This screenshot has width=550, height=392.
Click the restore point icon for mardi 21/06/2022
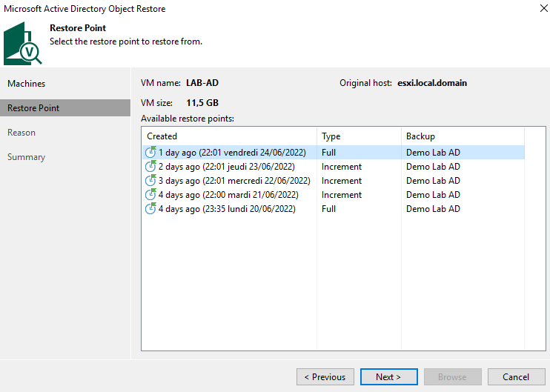pyautogui.click(x=150, y=194)
